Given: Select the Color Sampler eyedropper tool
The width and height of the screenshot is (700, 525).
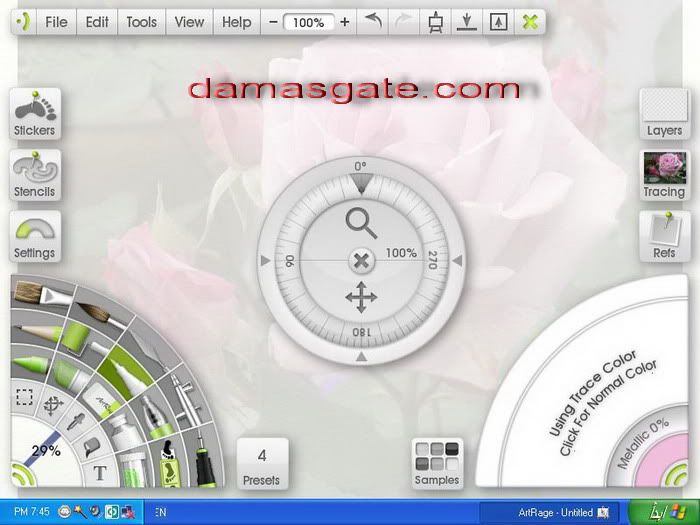Looking at the screenshot, I should click(76, 422).
